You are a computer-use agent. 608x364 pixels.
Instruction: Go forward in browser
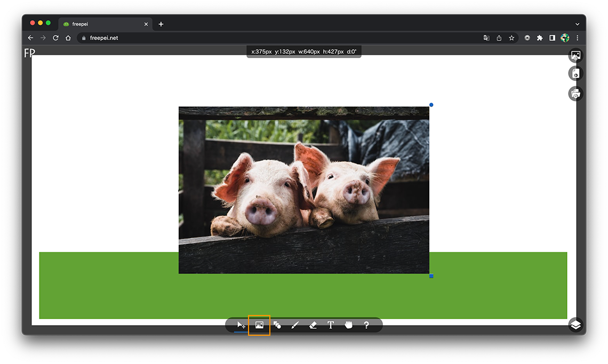point(43,38)
